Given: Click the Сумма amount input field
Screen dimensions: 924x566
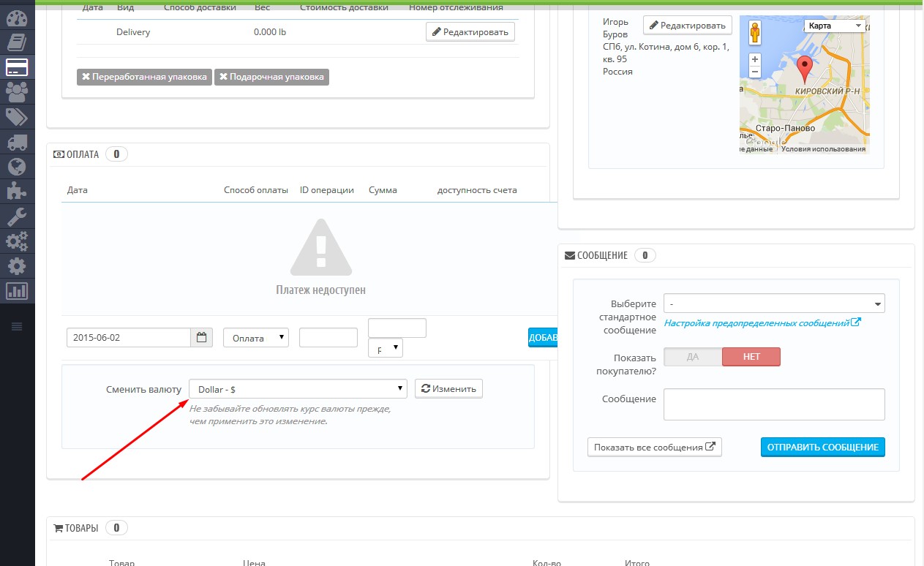Looking at the screenshot, I should pyautogui.click(x=397, y=328).
